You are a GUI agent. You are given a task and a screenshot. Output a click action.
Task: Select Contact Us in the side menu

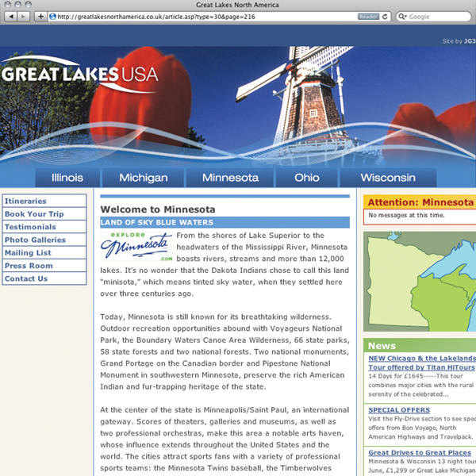coord(44,278)
